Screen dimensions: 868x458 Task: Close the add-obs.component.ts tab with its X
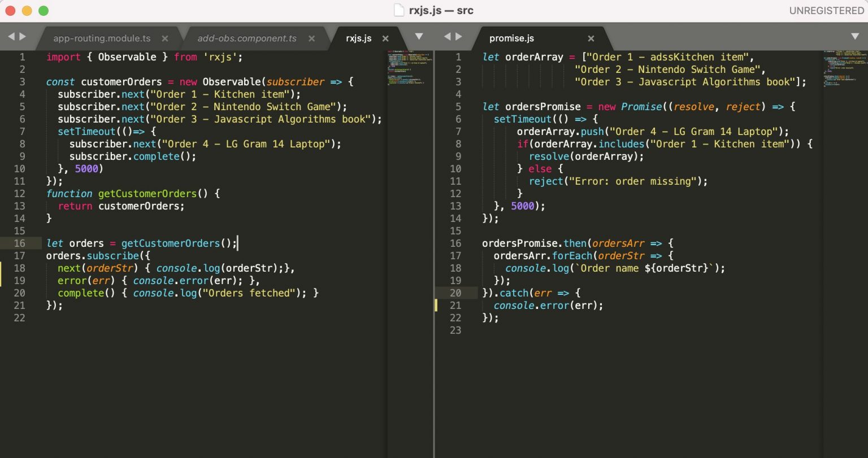(x=311, y=38)
